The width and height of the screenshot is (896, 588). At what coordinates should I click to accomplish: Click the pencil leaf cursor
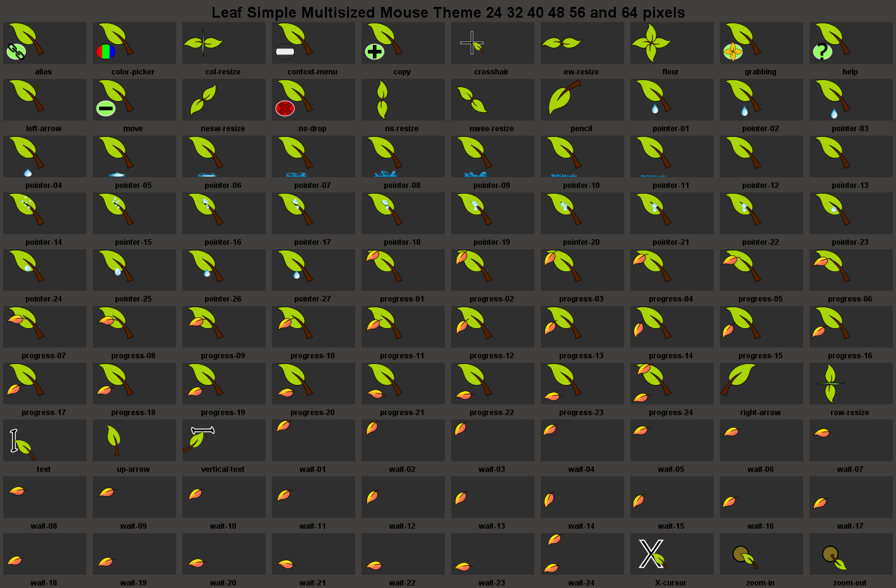tap(582, 100)
